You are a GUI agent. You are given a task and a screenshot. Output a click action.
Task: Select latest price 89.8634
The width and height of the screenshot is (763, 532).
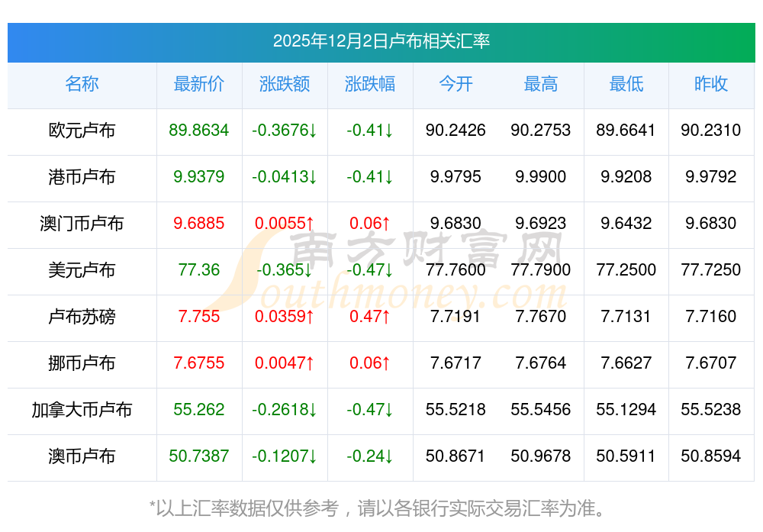[x=199, y=131]
